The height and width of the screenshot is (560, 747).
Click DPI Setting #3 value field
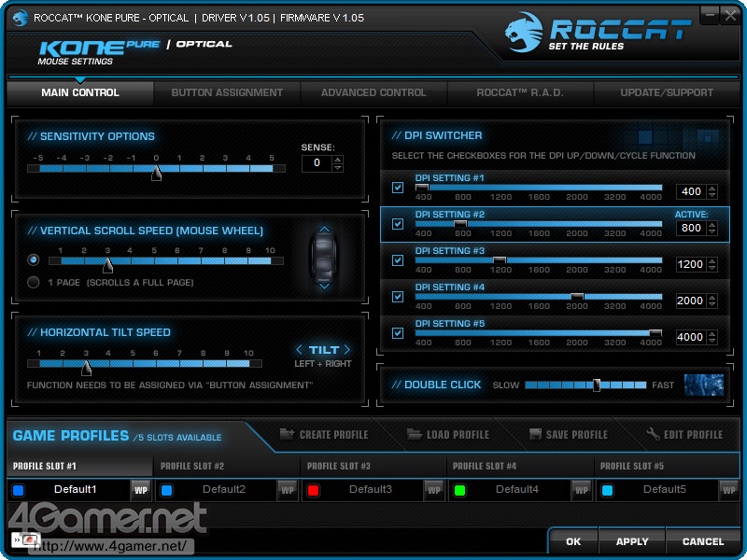[692, 264]
